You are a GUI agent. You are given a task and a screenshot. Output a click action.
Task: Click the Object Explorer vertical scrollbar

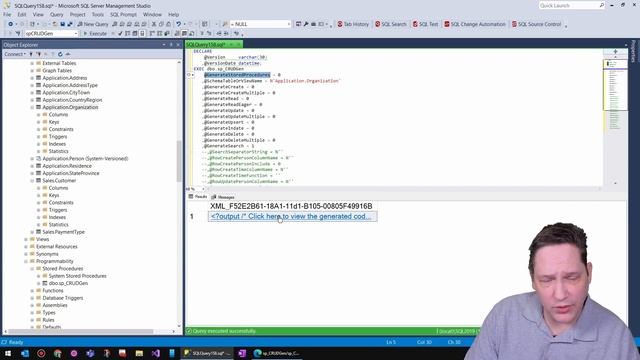tap(179, 161)
